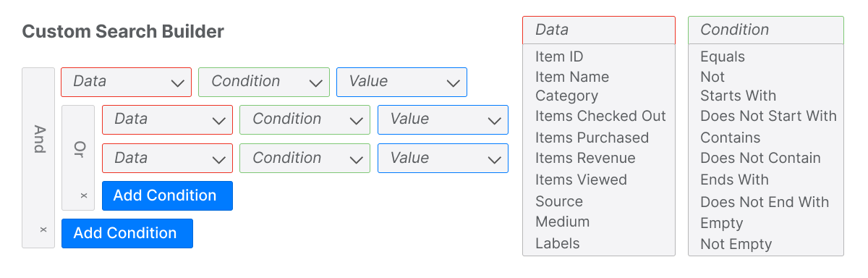This screenshot has height=278, width=868.
Task: Open the top-row Value dropdown
Action: [401, 83]
